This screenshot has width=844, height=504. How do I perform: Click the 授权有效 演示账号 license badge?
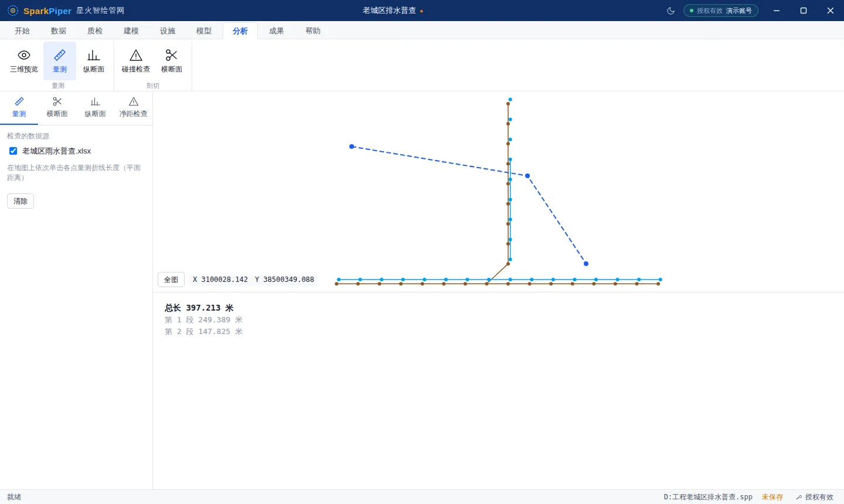(721, 11)
